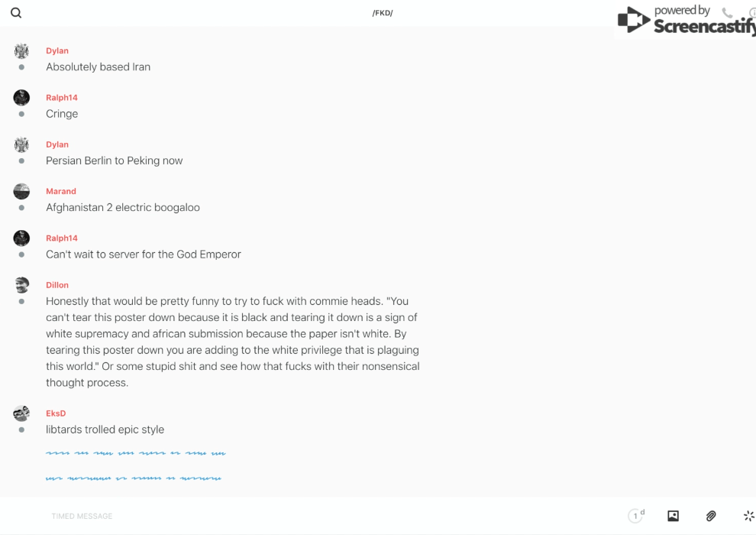Select the Dillon sender name
Image resolution: width=756 pixels, height=535 pixels.
(x=57, y=285)
